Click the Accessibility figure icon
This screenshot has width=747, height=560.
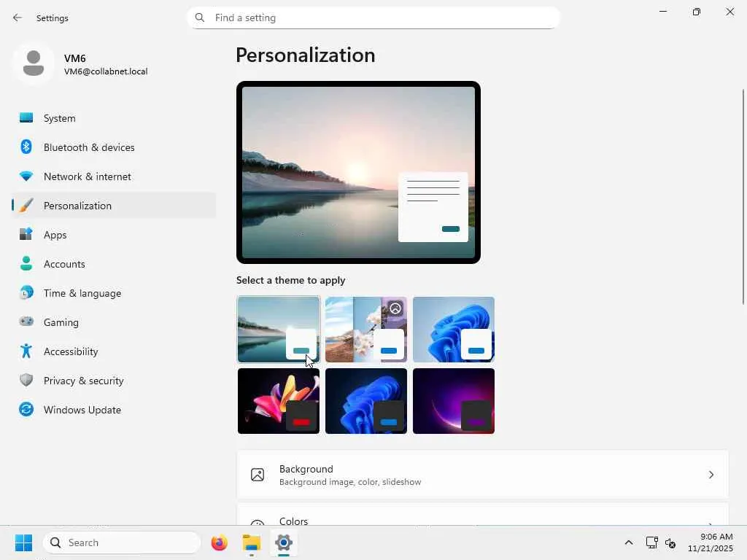click(x=26, y=351)
